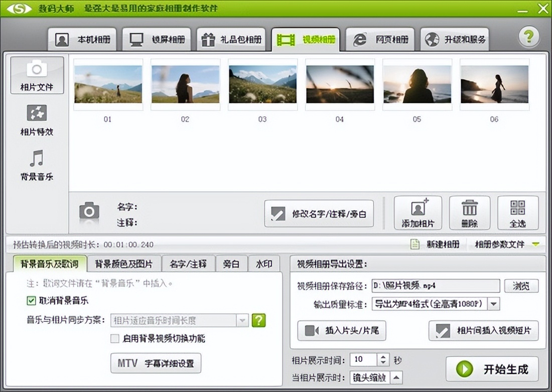Increase 相片展示时间 with the stepper arrow

382,356
